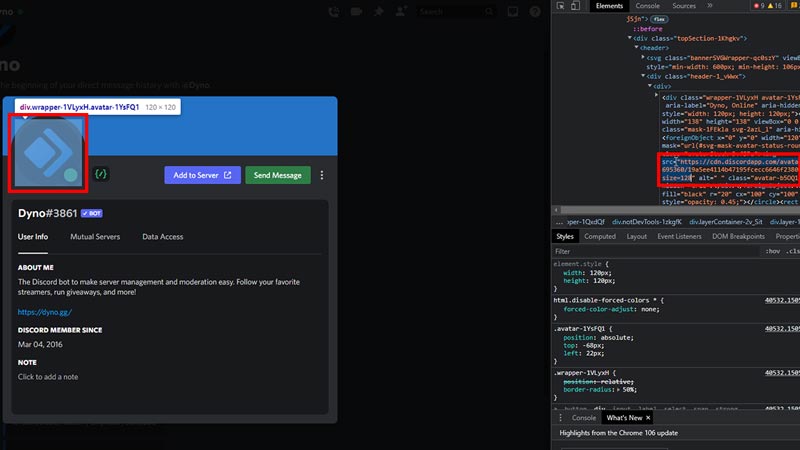Switch to the Data Access tab

point(163,237)
